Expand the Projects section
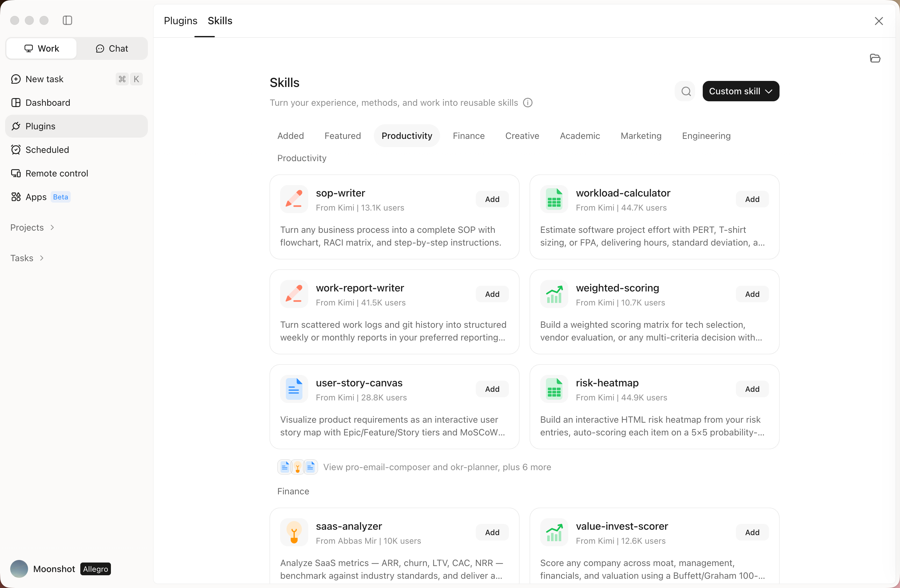The height and width of the screenshot is (588, 900). tap(33, 227)
